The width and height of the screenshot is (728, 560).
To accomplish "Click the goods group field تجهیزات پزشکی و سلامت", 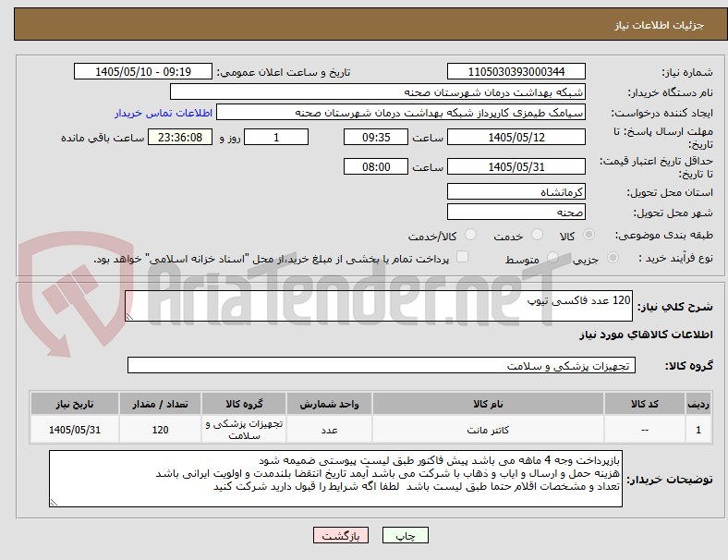I will 382,365.
